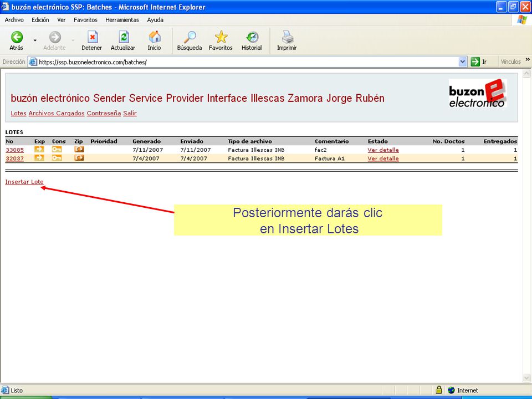Click the Estado column header
The image size is (532, 399).
[377, 141]
